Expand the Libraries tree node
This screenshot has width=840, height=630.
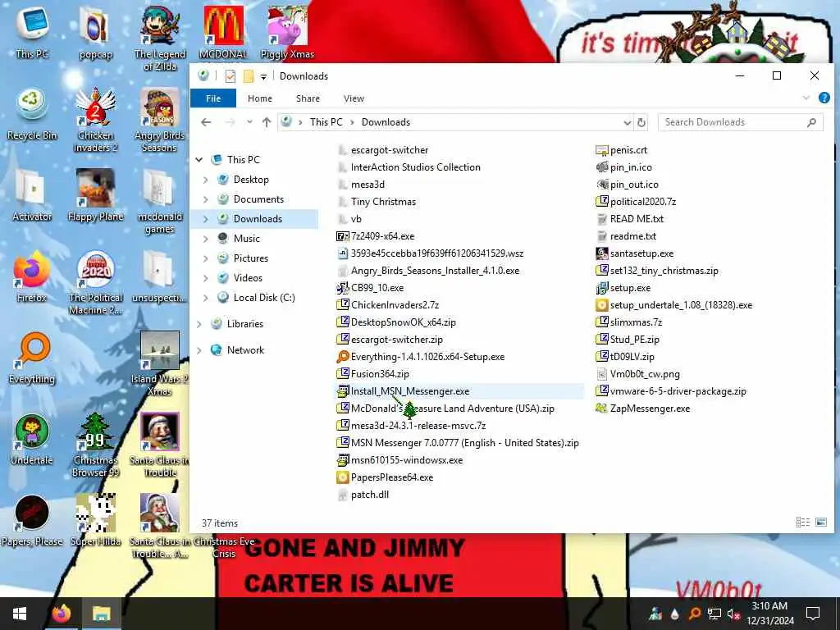coord(199,324)
